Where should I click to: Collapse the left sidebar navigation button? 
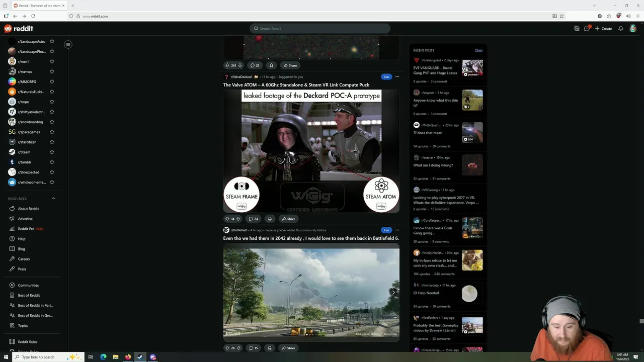click(x=68, y=44)
